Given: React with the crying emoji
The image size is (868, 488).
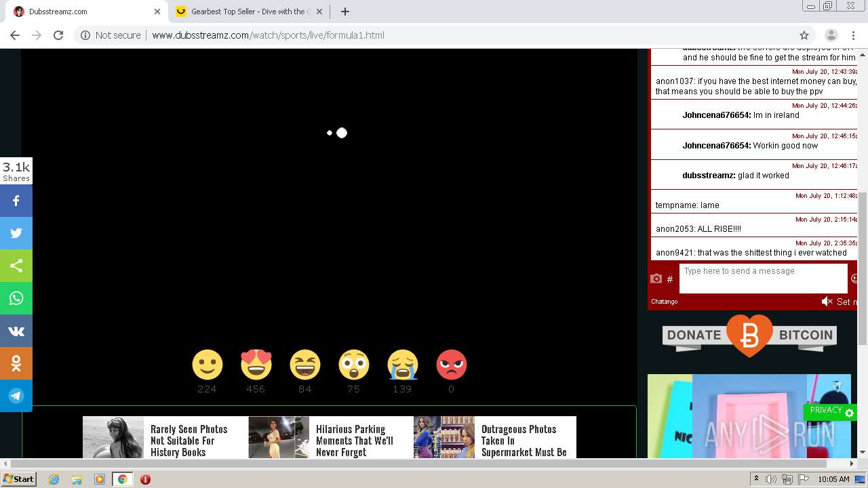Looking at the screenshot, I should 403,365.
